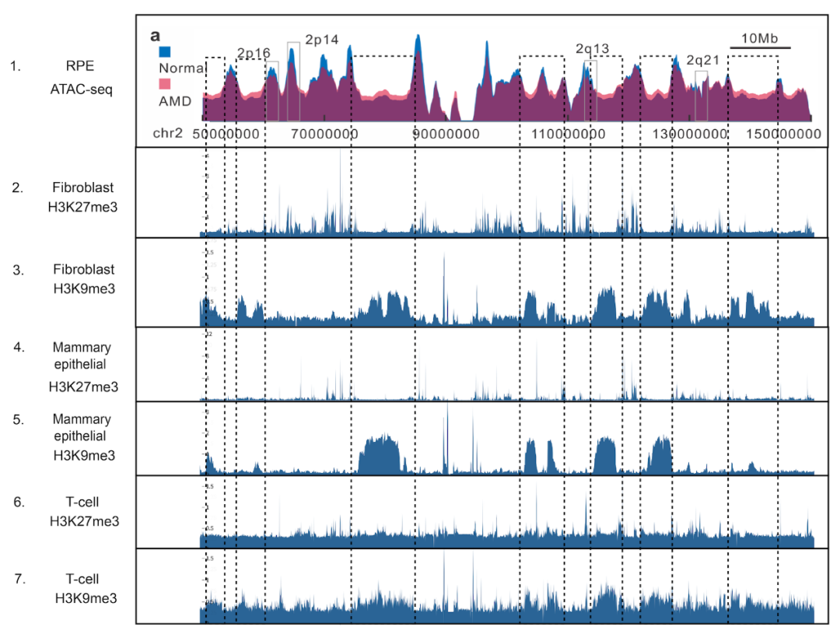Click the '90000000' axis coordinate
The image size is (840, 634).
(x=446, y=134)
